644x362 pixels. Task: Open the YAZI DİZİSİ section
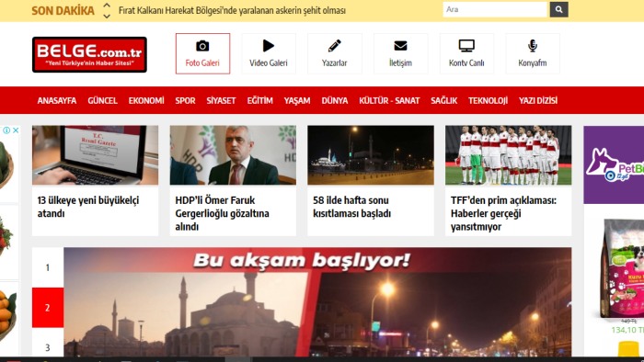click(538, 100)
